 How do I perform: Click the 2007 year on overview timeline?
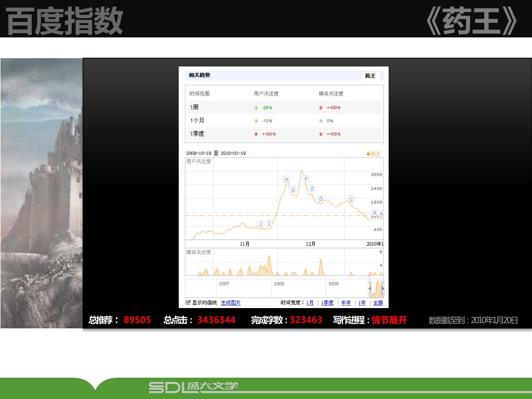pos(224,284)
